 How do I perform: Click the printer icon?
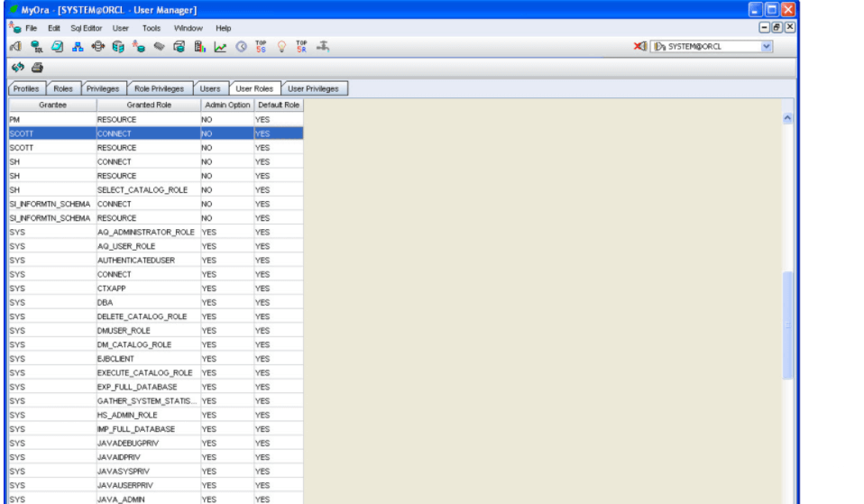coord(38,68)
